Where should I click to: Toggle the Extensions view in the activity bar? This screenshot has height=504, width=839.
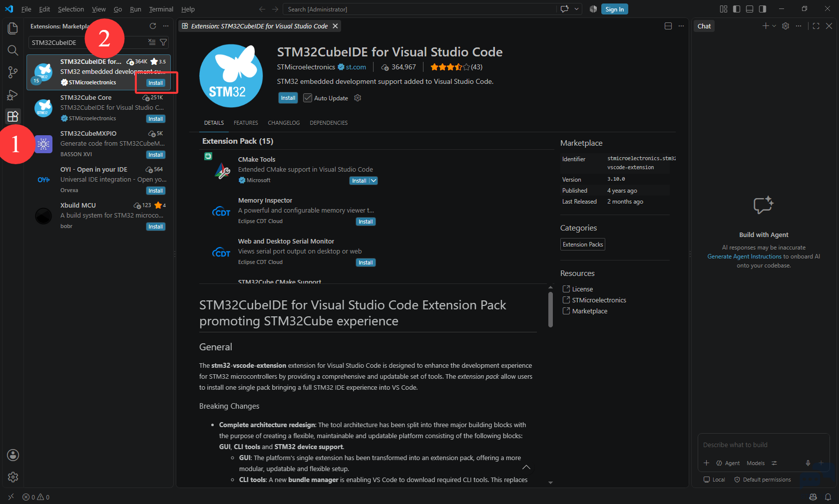tap(13, 116)
